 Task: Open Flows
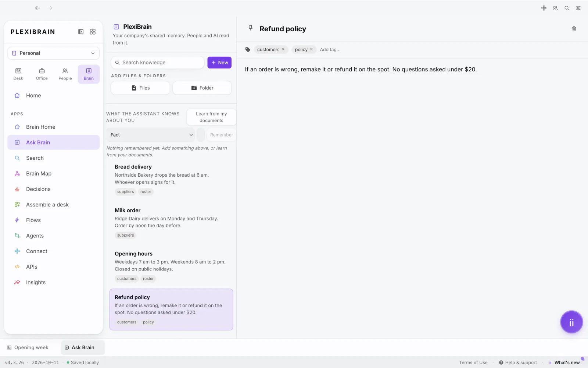[x=53, y=220]
